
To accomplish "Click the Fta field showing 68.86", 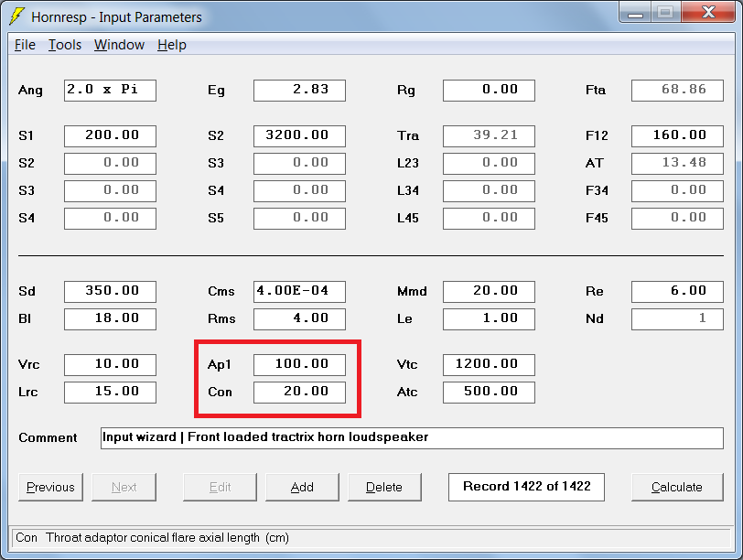I will pos(678,91).
